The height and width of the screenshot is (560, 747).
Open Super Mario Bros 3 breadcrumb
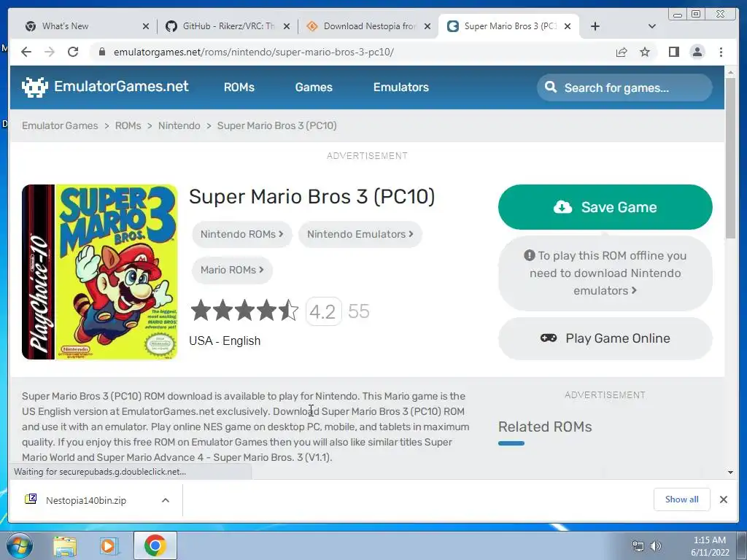276,125
